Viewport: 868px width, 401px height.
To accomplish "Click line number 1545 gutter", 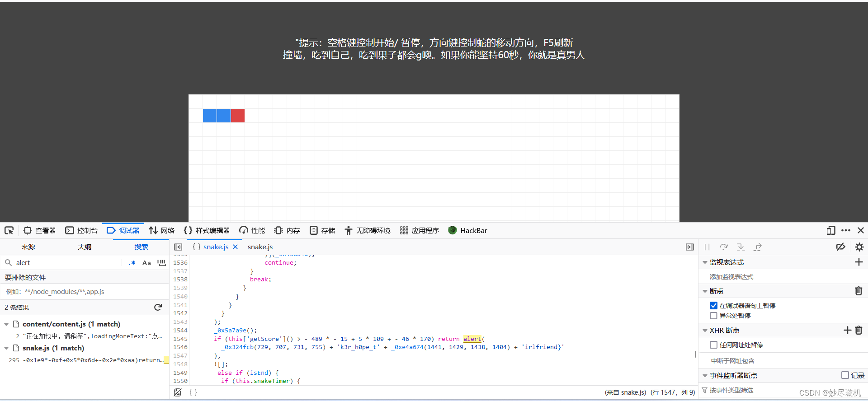I will [180, 339].
